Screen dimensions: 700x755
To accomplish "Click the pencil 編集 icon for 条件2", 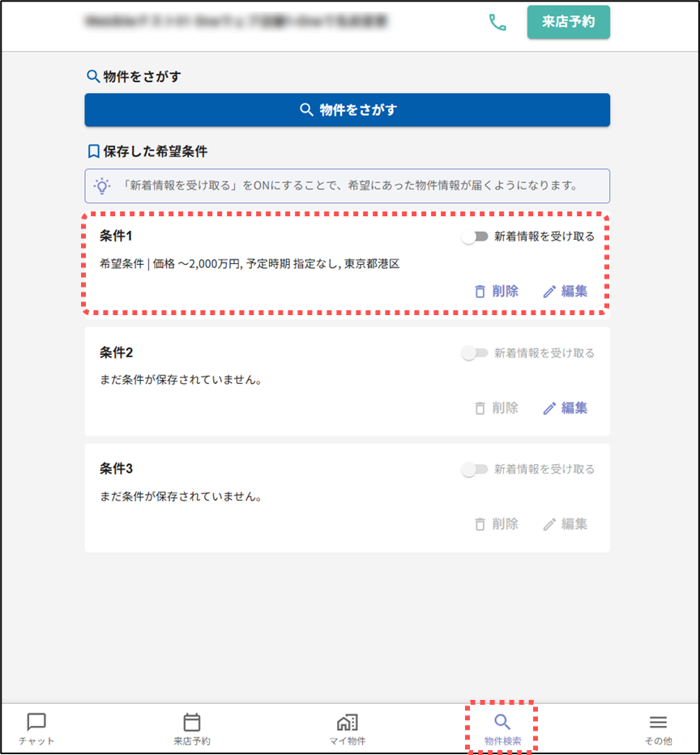I will pos(550,408).
